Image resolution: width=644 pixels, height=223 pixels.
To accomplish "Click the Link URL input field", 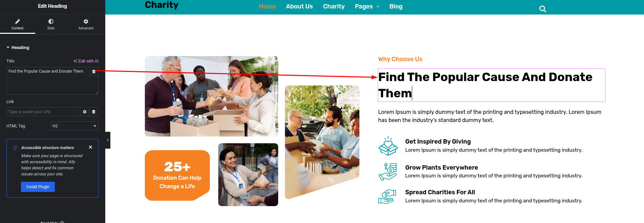I will click(43, 112).
